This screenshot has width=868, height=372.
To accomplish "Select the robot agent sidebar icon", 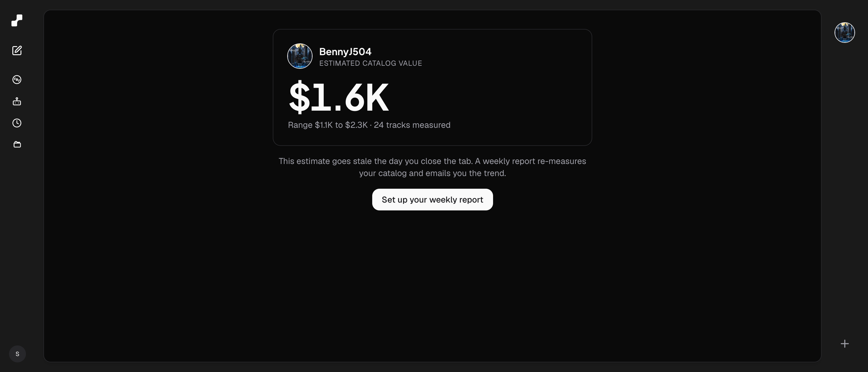I will [17, 101].
